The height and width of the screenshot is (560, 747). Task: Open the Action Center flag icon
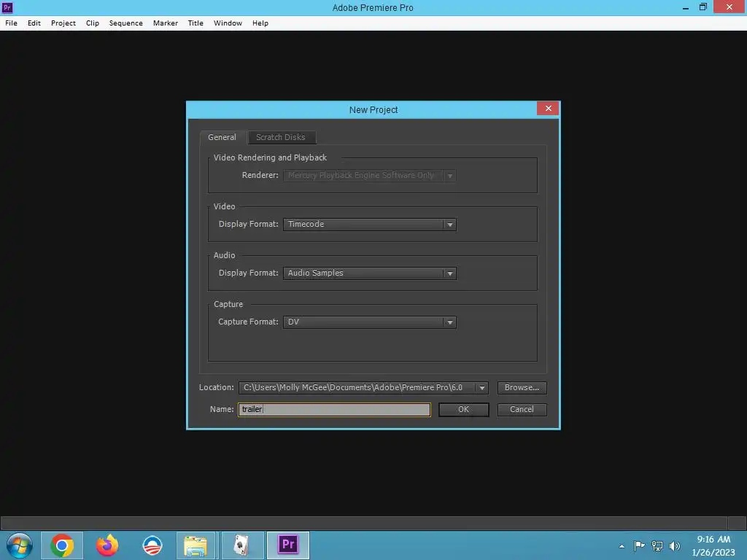639,545
